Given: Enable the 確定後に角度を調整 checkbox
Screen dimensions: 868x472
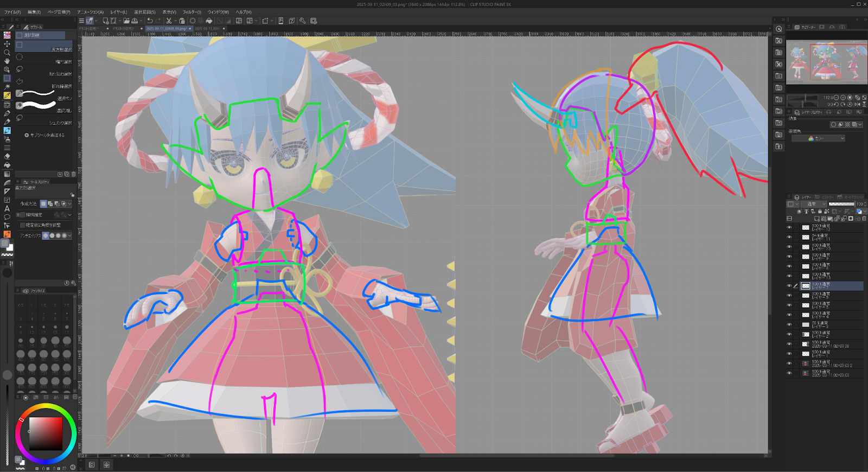Looking at the screenshot, I should coord(23,225).
